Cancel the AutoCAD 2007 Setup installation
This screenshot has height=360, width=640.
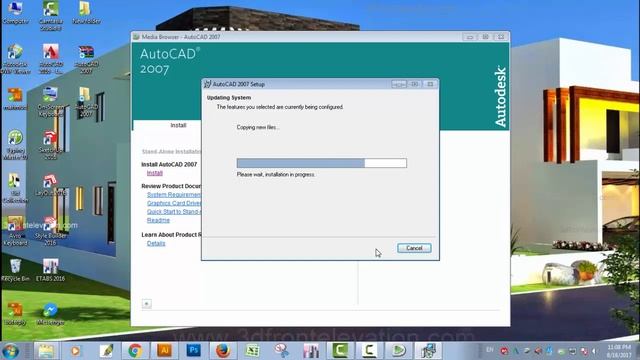point(414,248)
